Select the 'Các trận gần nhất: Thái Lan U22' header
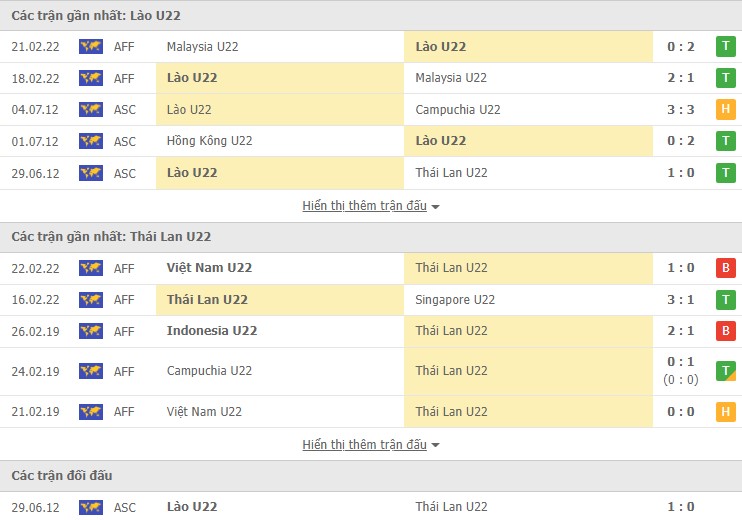This screenshot has height=520, width=742. click(x=111, y=237)
